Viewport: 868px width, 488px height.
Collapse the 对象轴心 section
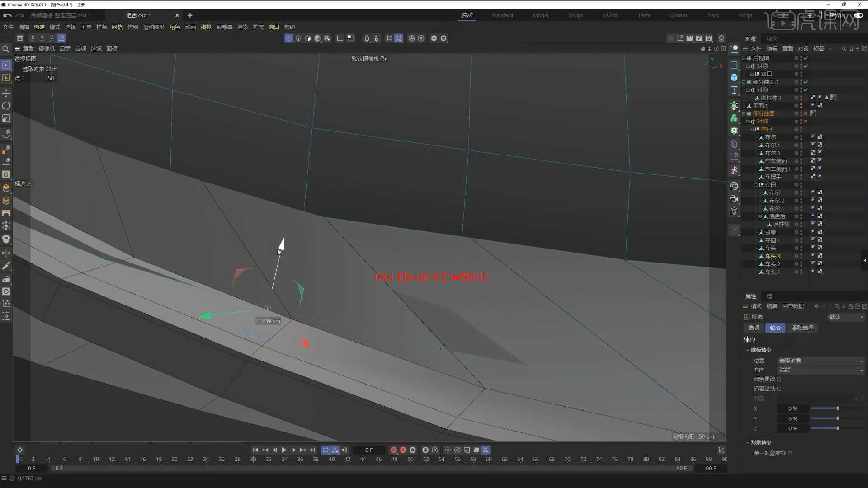[748, 442]
